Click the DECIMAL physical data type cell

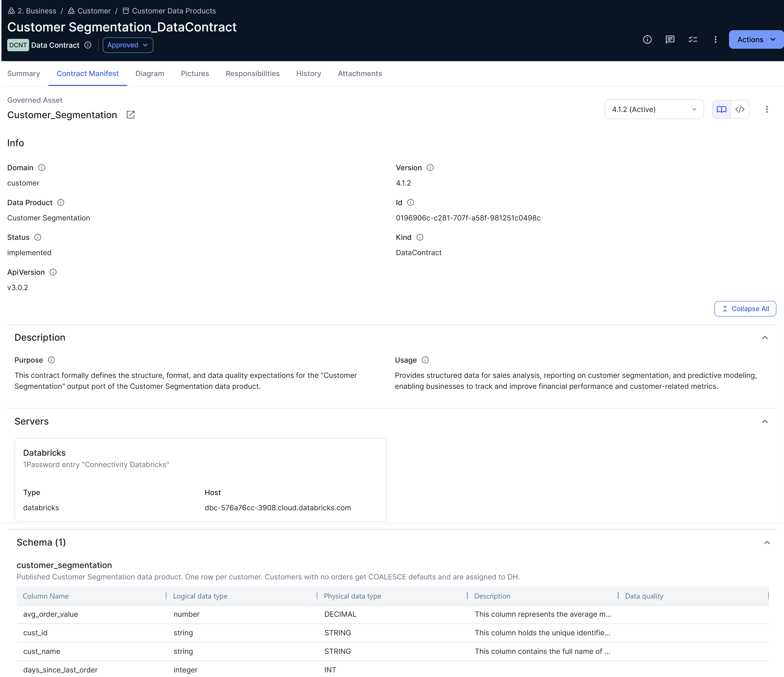[x=340, y=614]
